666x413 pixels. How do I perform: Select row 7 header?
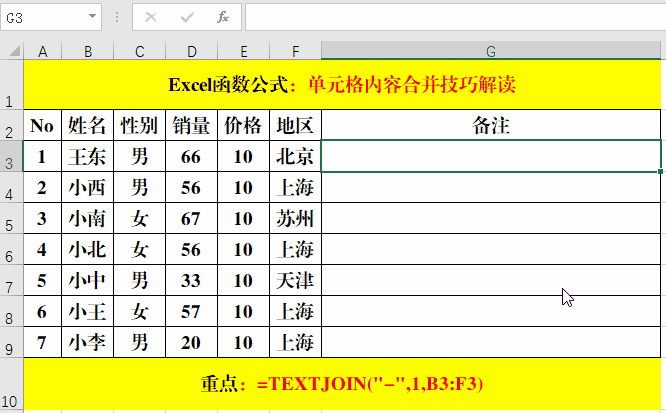point(11,280)
